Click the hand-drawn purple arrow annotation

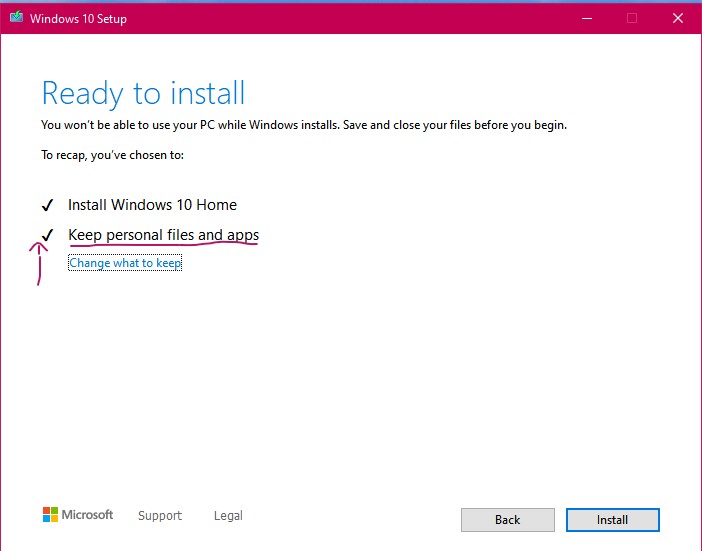[x=39, y=264]
